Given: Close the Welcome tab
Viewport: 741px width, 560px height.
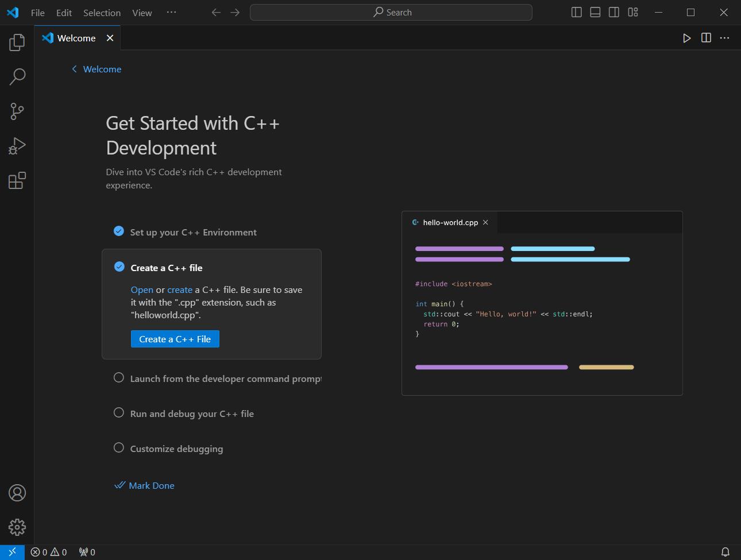Looking at the screenshot, I should 110,38.
